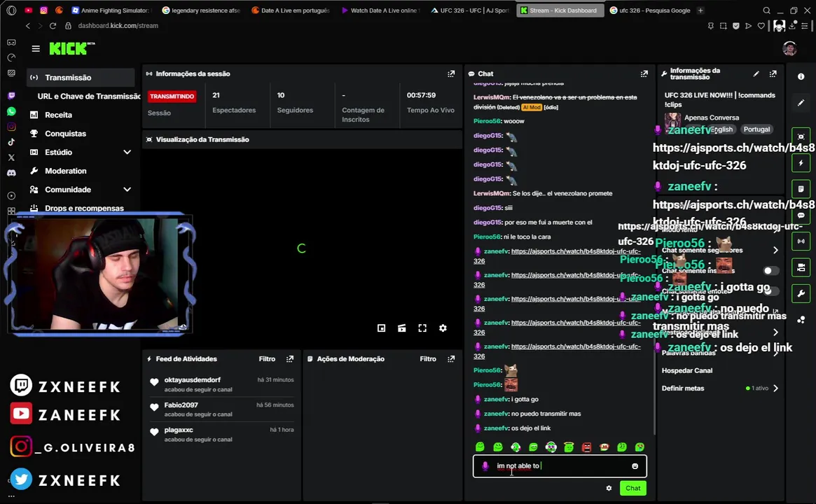Pop out the Informações da sessão panel
The image size is (816, 504).
(450, 74)
